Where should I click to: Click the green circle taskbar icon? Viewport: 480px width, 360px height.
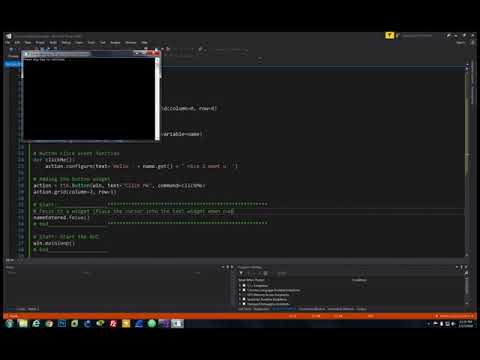click(152, 323)
